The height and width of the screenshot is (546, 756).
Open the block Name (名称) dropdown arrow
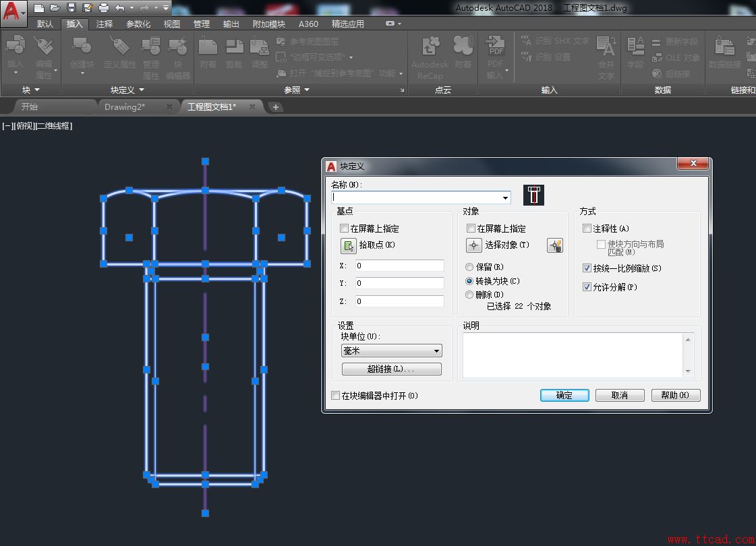(505, 198)
